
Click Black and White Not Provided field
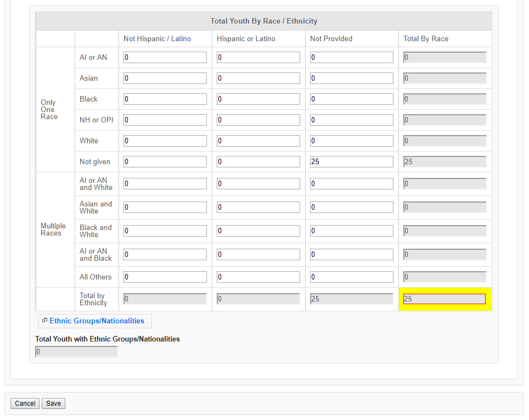[351, 231]
